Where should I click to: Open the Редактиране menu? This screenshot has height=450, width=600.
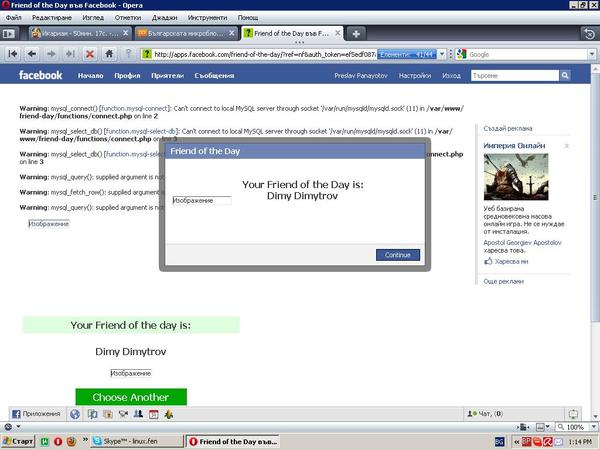click(52, 18)
